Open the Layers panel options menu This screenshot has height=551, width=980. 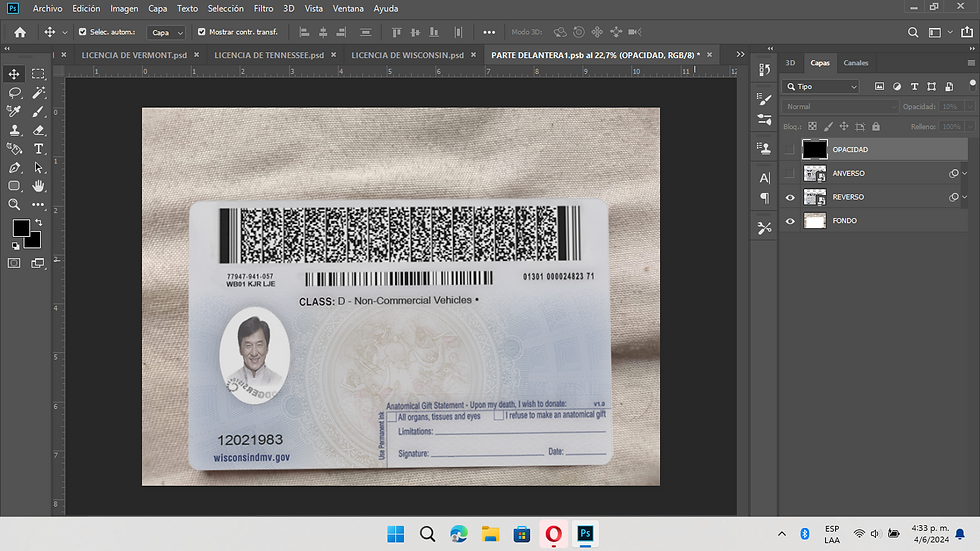click(x=971, y=62)
